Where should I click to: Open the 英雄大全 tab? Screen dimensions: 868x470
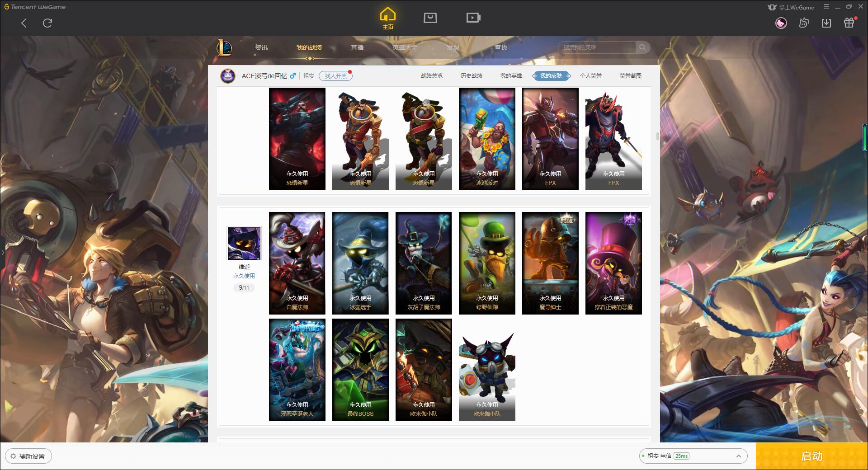tap(405, 47)
